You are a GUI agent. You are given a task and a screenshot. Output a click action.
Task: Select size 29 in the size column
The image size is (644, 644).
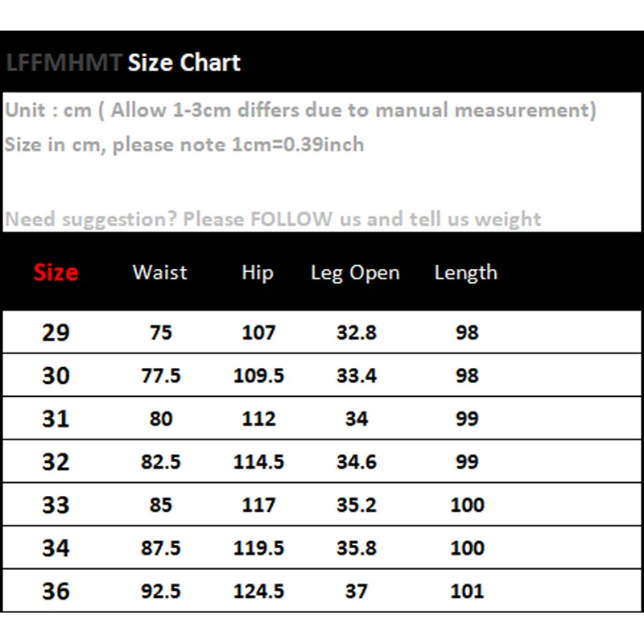[56, 332]
